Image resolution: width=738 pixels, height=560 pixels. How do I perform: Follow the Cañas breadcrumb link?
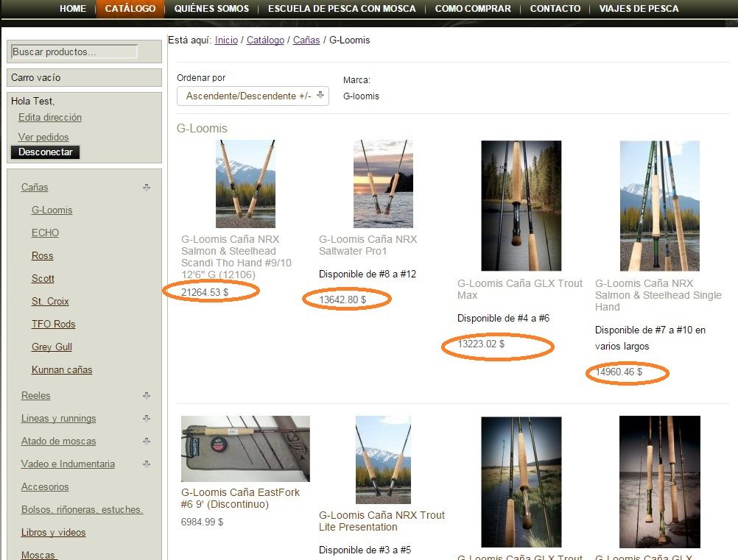306,40
